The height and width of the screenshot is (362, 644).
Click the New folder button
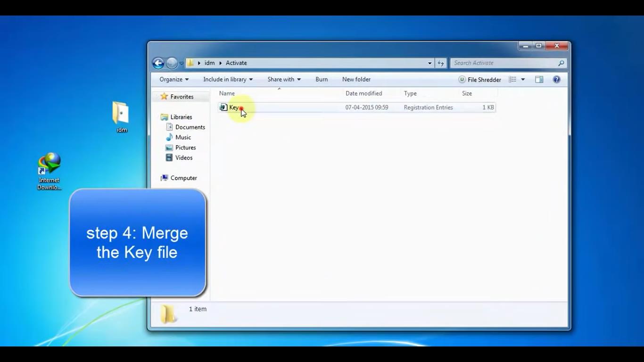point(356,80)
